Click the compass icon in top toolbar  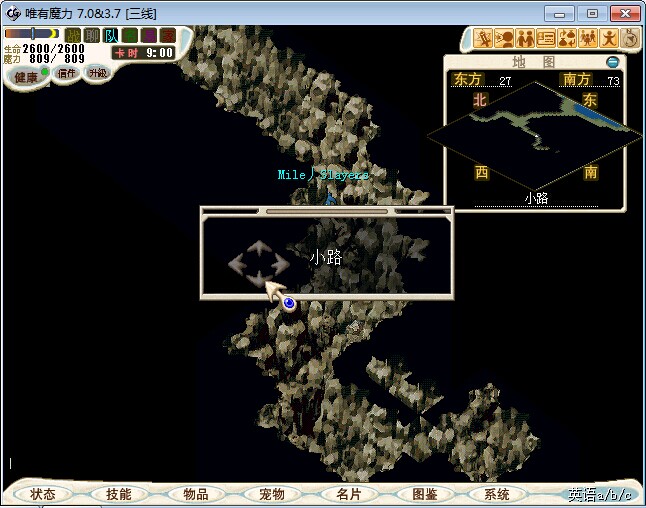pos(630,39)
